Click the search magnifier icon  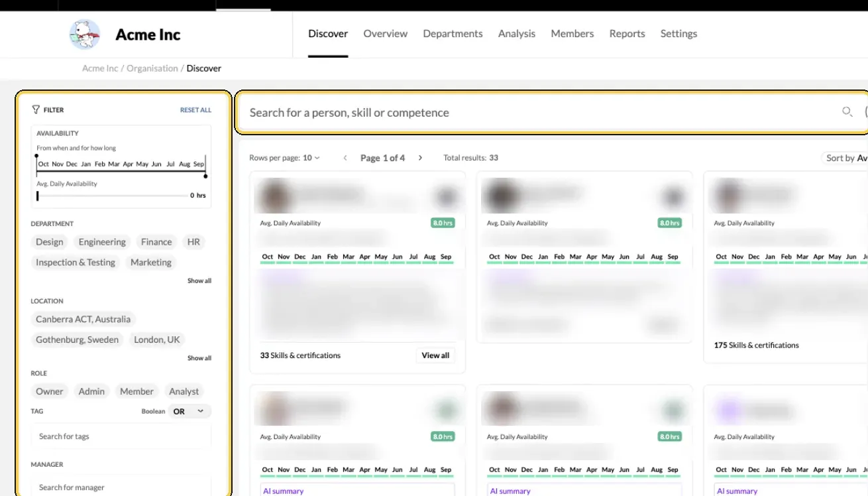pos(847,112)
